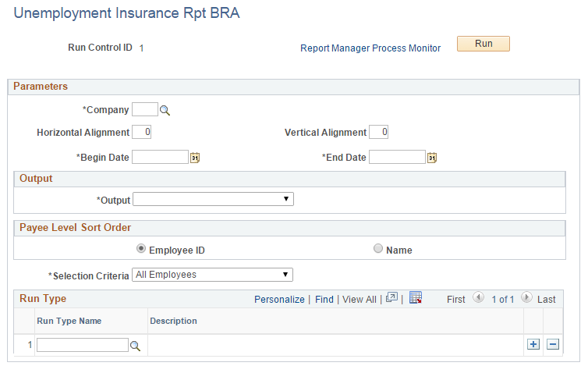Select Employee ID sort order
588x366 pixels.
tap(141, 248)
